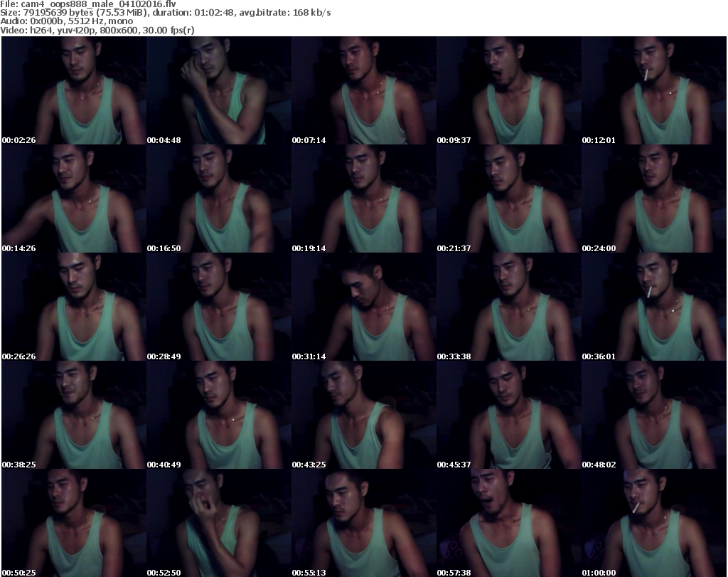Select the thumbnail stamped 00:36:01

(654, 307)
